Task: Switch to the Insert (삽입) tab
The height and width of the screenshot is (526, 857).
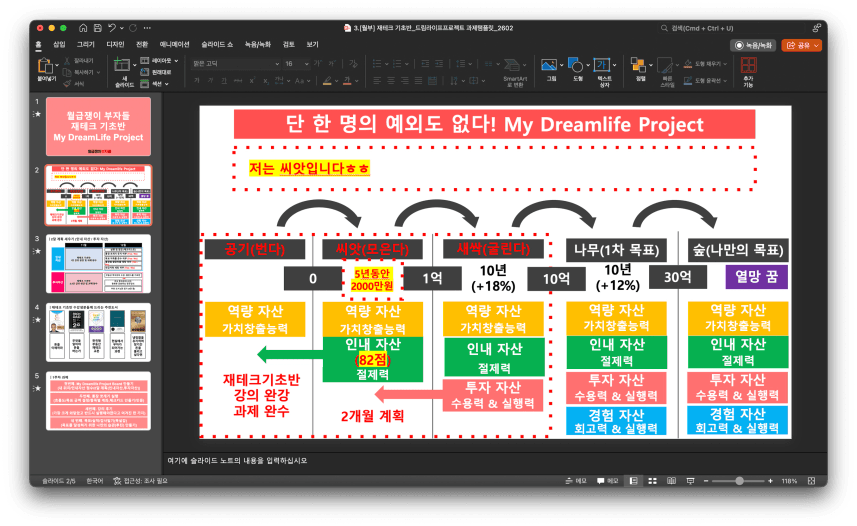Action: pos(59,45)
